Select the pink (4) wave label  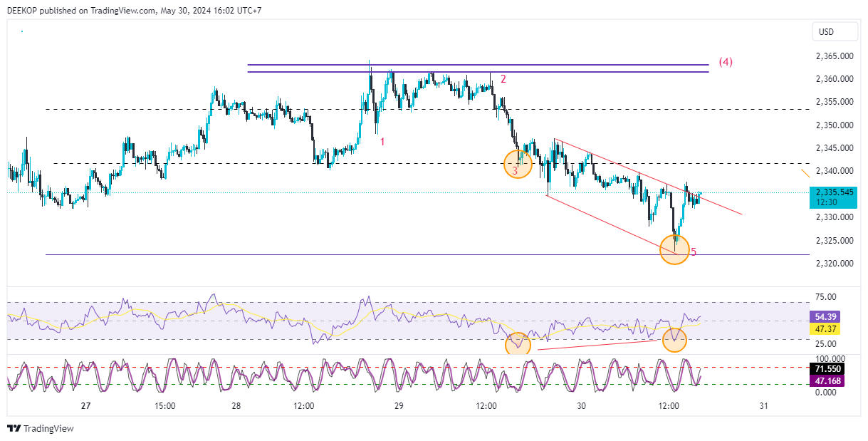(x=725, y=62)
